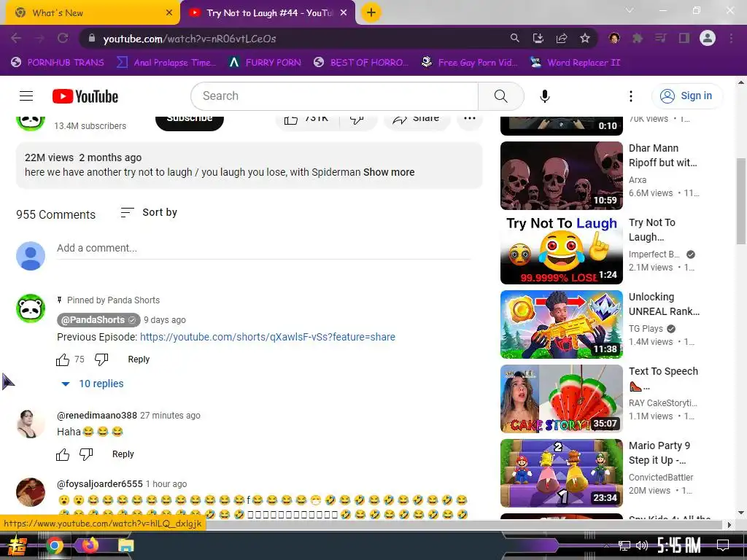Like the PandaShorts pinned comment

tap(63, 359)
